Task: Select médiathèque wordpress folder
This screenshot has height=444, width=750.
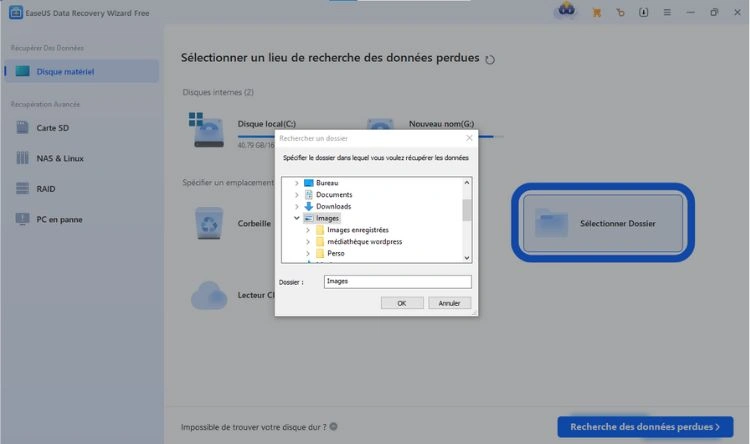Action: pyautogui.click(x=364, y=242)
